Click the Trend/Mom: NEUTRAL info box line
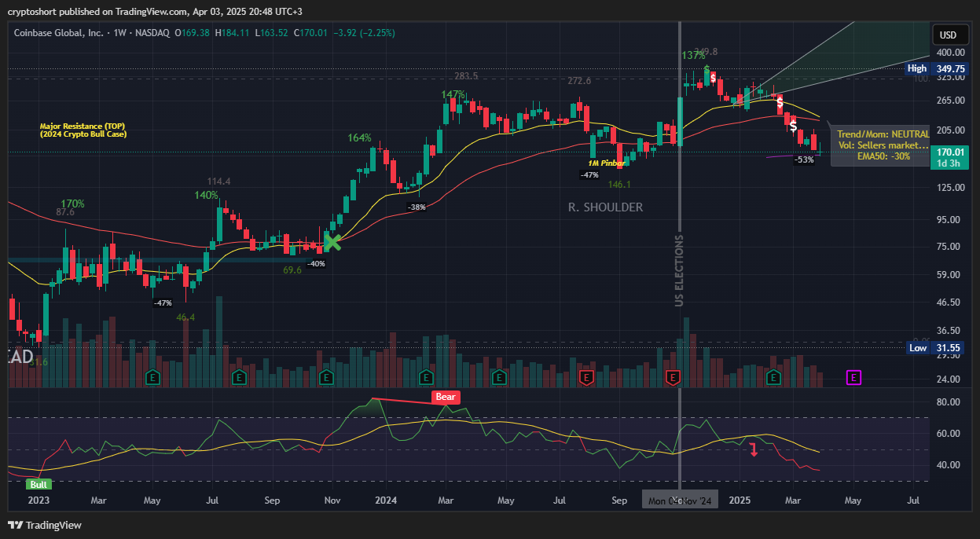Viewport: 980px width, 539px height. 883,134
